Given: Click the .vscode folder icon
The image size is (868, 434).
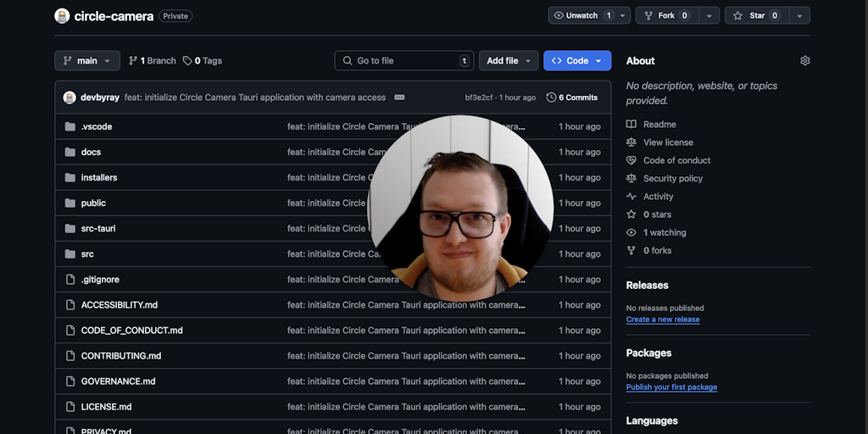Looking at the screenshot, I should 70,127.
